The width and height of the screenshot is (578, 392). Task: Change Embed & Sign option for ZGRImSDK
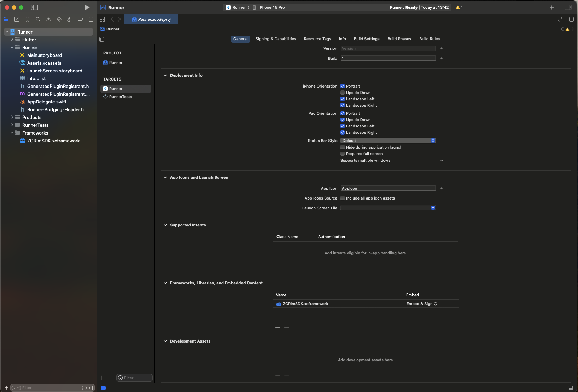(422, 304)
